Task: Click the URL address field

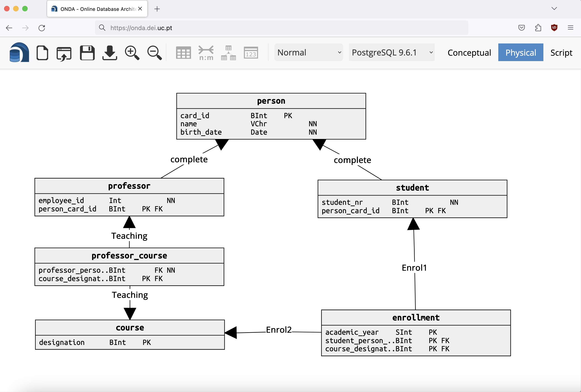Action: [281, 28]
